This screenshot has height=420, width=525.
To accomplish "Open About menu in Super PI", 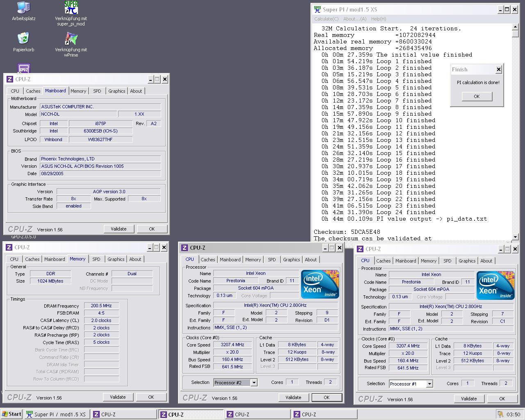I will point(355,19).
